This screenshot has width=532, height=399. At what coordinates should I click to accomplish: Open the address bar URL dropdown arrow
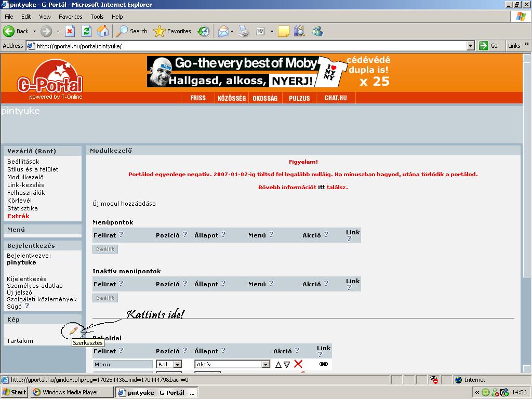pyautogui.click(x=470, y=46)
